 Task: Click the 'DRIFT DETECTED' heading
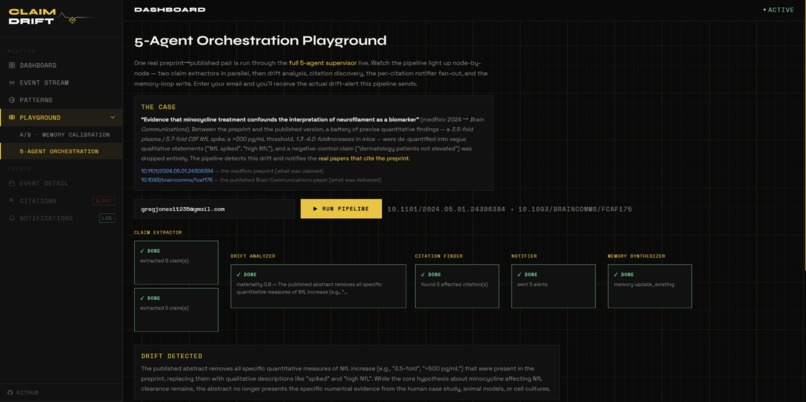coord(172,356)
